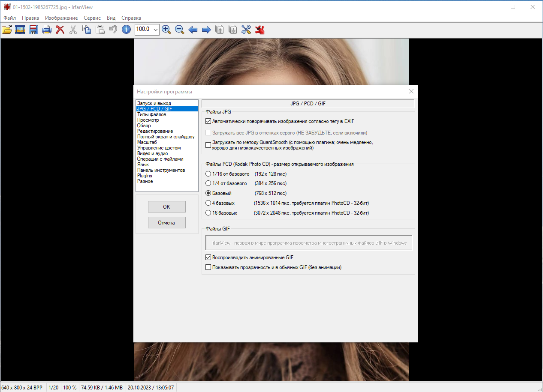This screenshot has width=543, height=392.
Task: Expand the zoom percentage dropdown
Action: coord(155,30)
